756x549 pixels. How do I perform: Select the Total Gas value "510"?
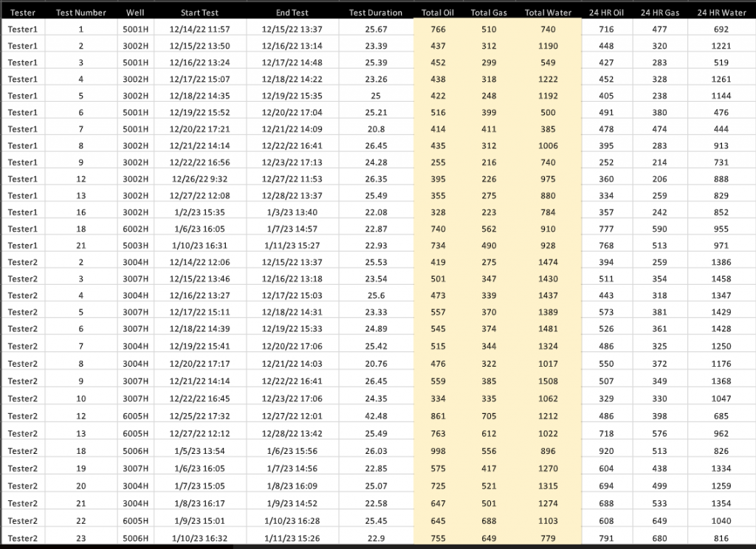tap(489, 30)
